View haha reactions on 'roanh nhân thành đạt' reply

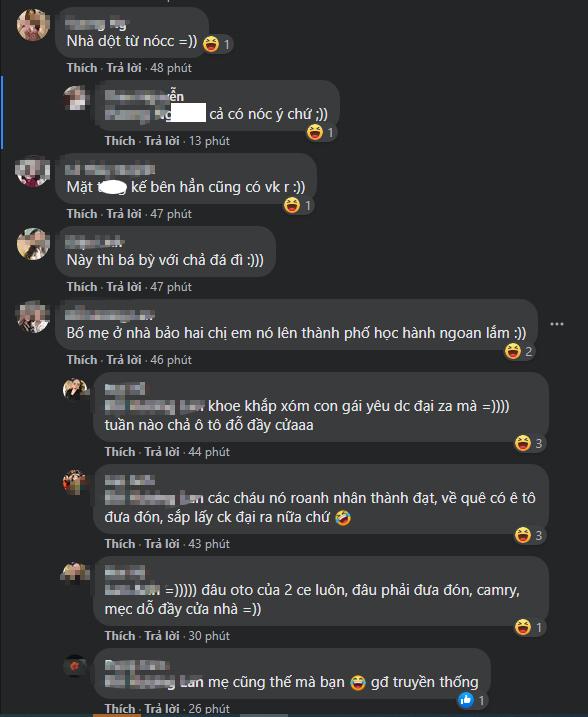pos(529,535)
